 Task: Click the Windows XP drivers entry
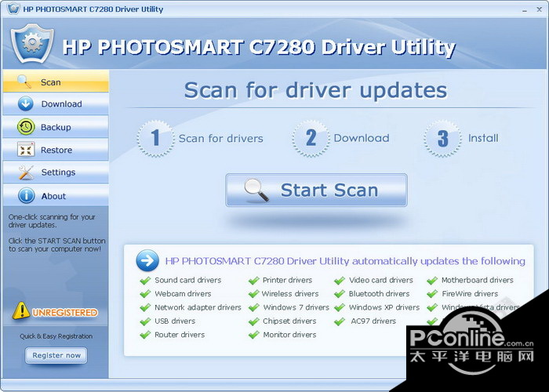(384, 307)
